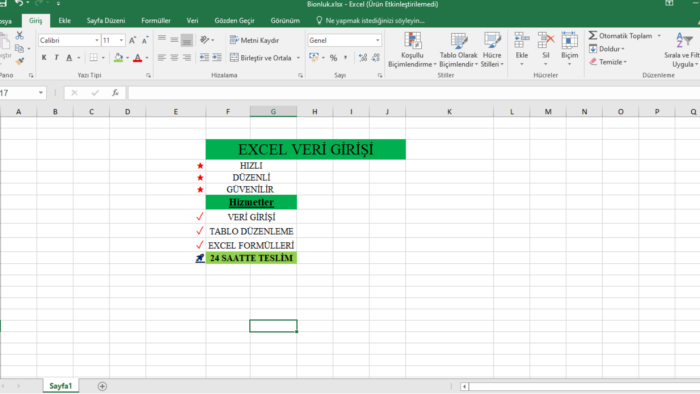
Task: Switch to Gözden Geçir tab
Action: 234,21
